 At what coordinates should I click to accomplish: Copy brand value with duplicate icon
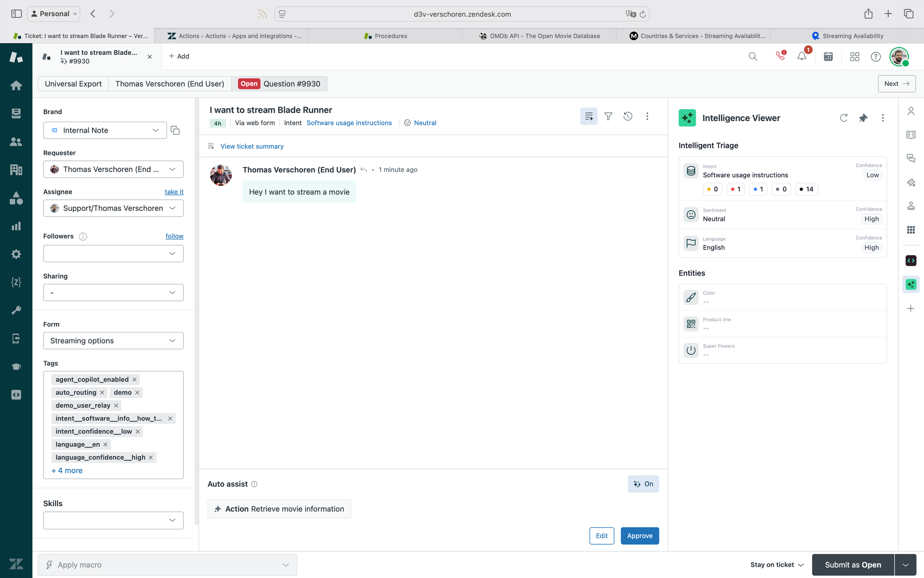175,130
